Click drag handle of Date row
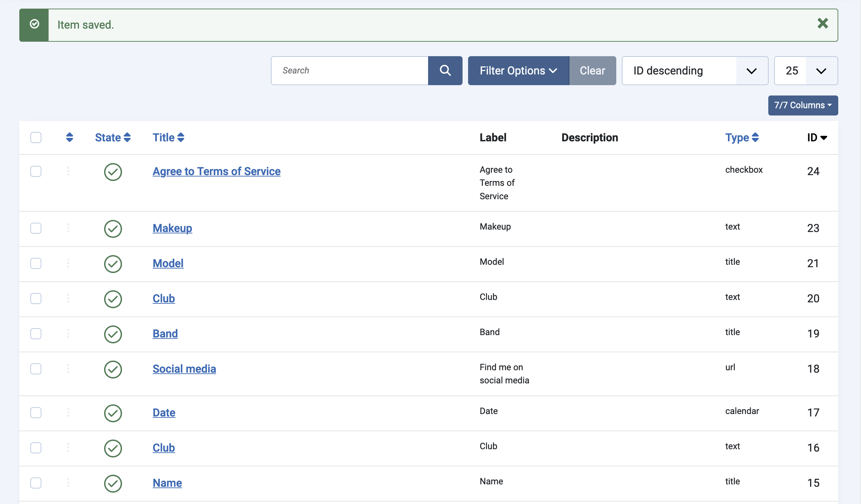 click(68, 412)
